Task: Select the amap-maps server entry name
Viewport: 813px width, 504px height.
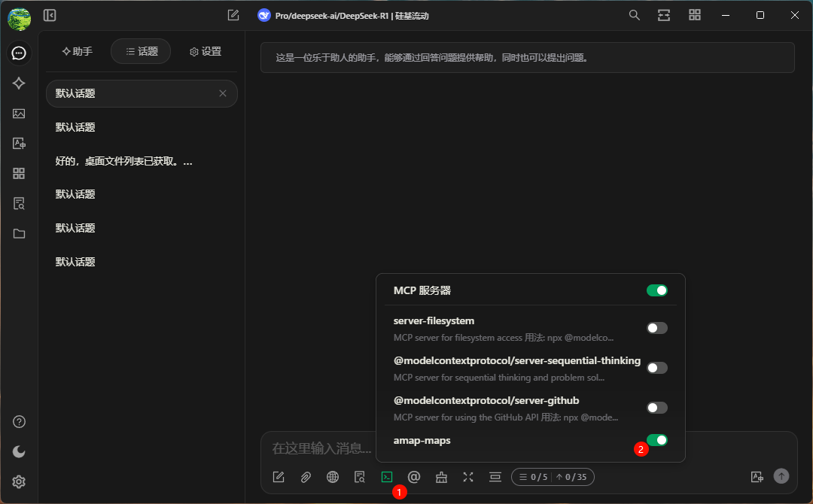Action: 422,440
